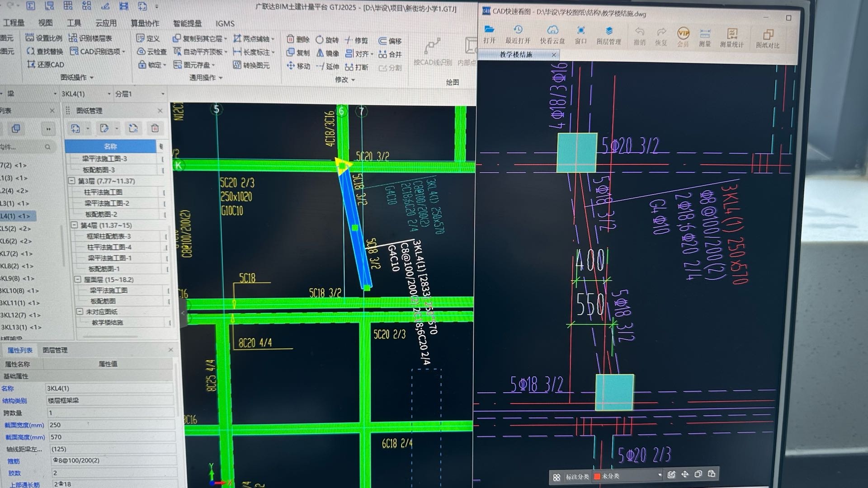This screenshot has width=868, height=488.
Task: Click 镜像 (mirror) tool
Action: 328,53
